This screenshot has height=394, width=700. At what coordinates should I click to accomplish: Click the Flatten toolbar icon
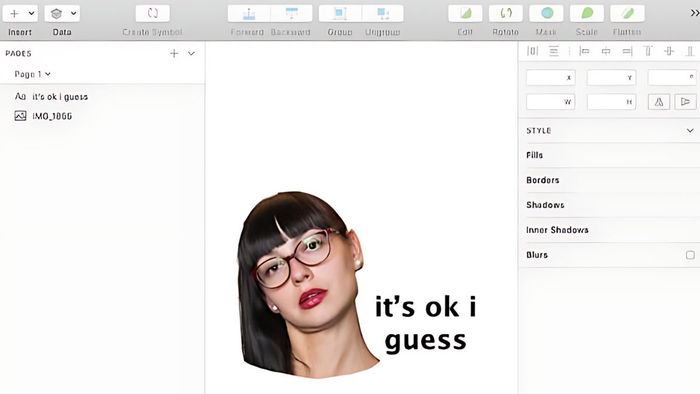pyautogui.click(x=627, y=13)
